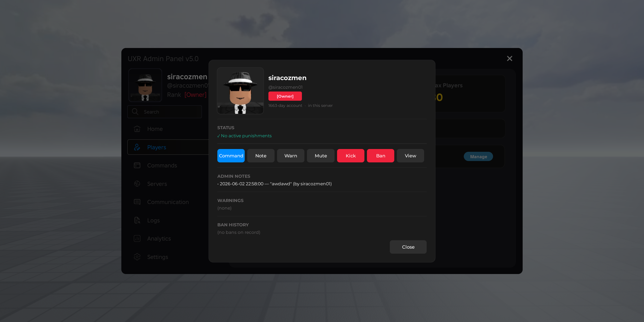Add a Note to the player
Viewport: 644px width, 322px height.
pos(261,156)
